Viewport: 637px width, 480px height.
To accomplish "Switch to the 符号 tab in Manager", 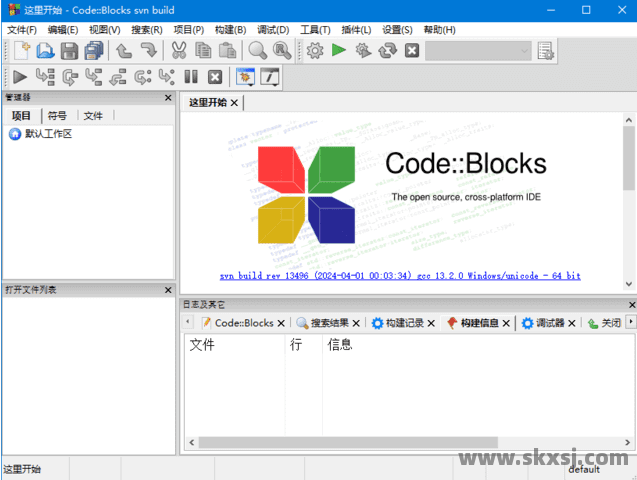I will (x=57, y=116).
